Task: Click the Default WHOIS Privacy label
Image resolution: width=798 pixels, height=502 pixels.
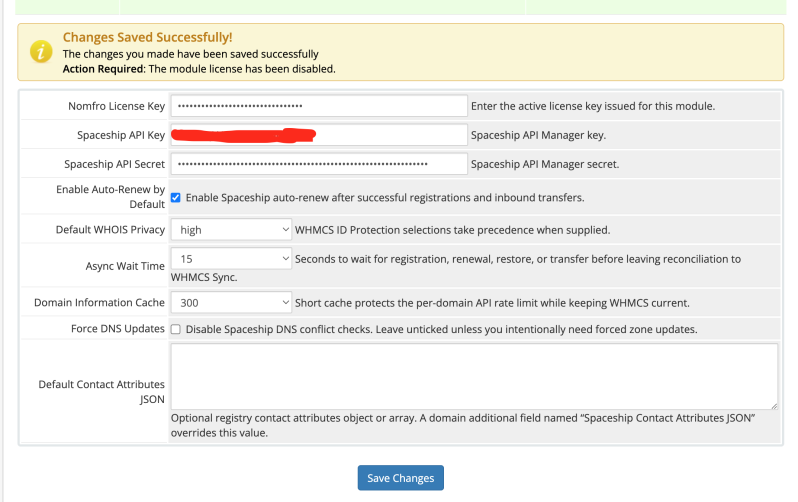Action: coord(110,230)
